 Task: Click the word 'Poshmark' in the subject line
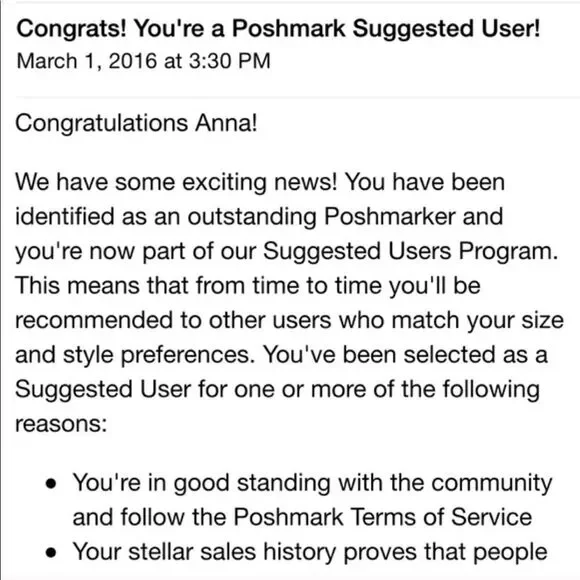tap(289, 28)
